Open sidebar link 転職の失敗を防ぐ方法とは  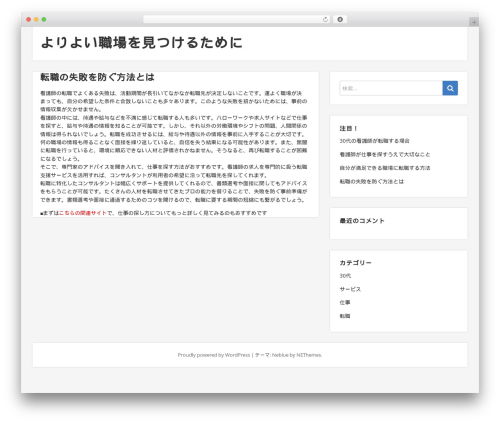(372, 181)
